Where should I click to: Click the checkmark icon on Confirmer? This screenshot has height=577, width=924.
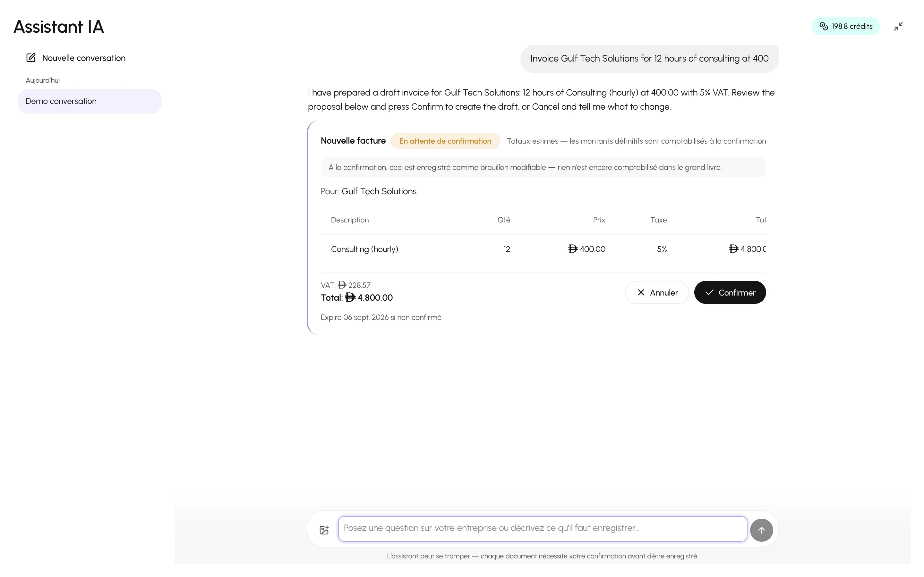709,292
